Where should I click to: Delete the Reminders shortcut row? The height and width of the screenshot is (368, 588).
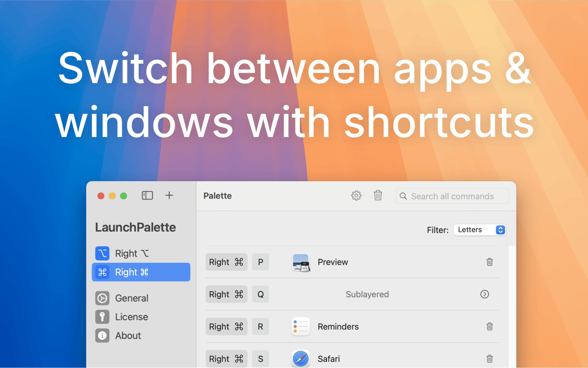pos(489,327)
